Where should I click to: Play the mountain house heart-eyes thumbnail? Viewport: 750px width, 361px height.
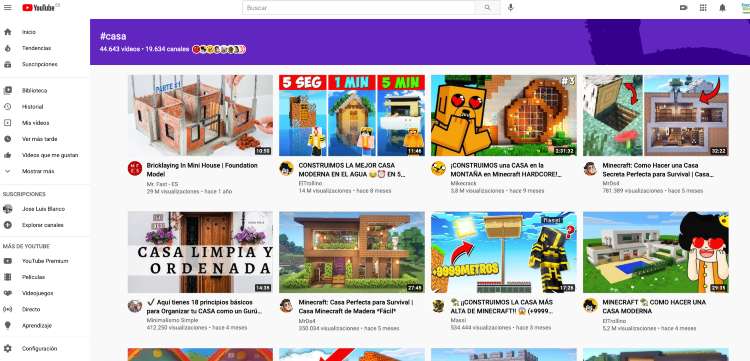pyautogui.click(x=504, y=115)
